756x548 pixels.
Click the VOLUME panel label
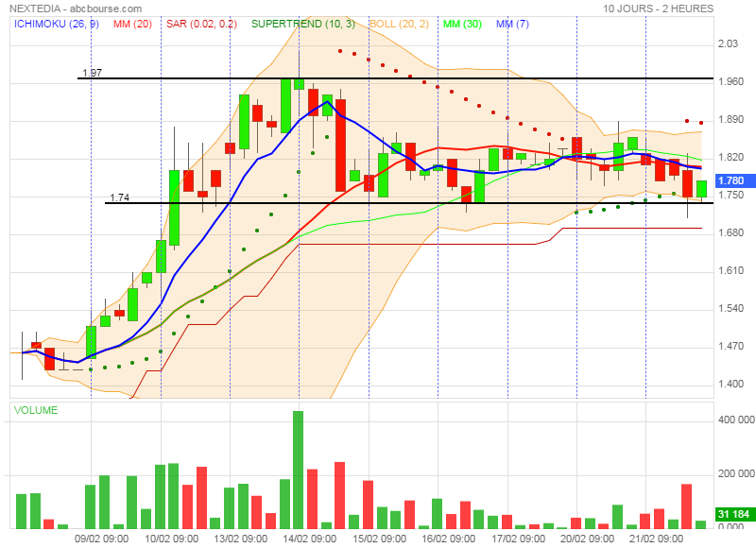36,410
